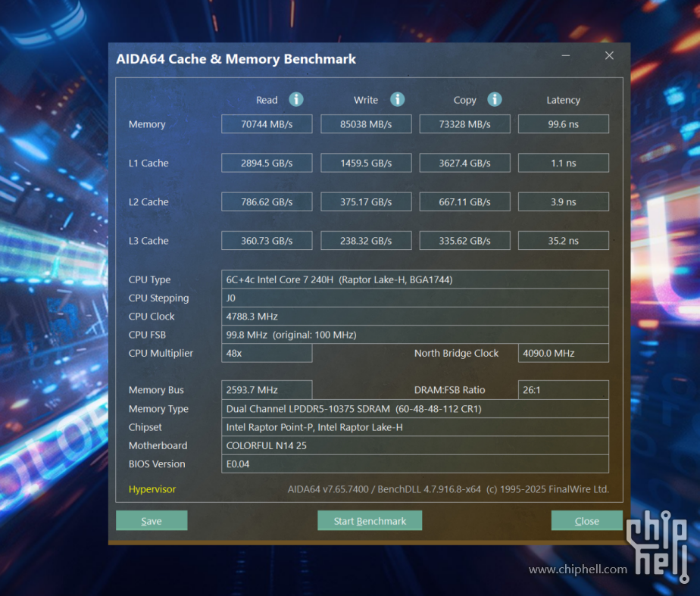Image resolution: width=700 pixels, height=596 pixels.
Task: Click the Motherboard field COLORFUL N14 25
Action: coord(414,445)
